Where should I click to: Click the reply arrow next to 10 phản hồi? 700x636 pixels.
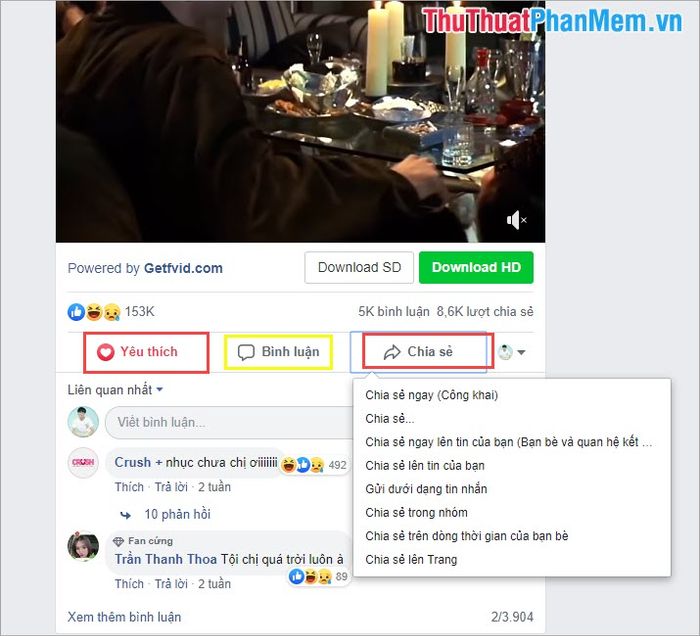pos(126,515)
